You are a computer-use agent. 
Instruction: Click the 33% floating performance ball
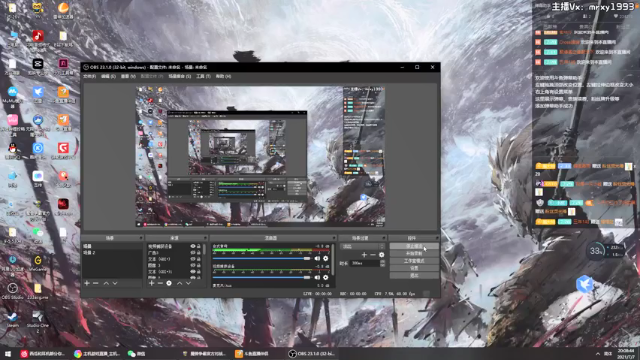click(x=596, y=251)
